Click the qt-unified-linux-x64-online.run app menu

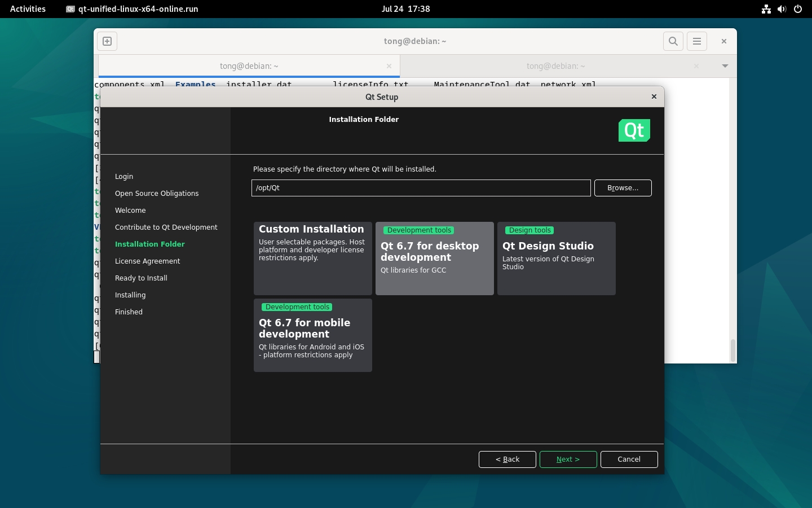tap(133, 9)
